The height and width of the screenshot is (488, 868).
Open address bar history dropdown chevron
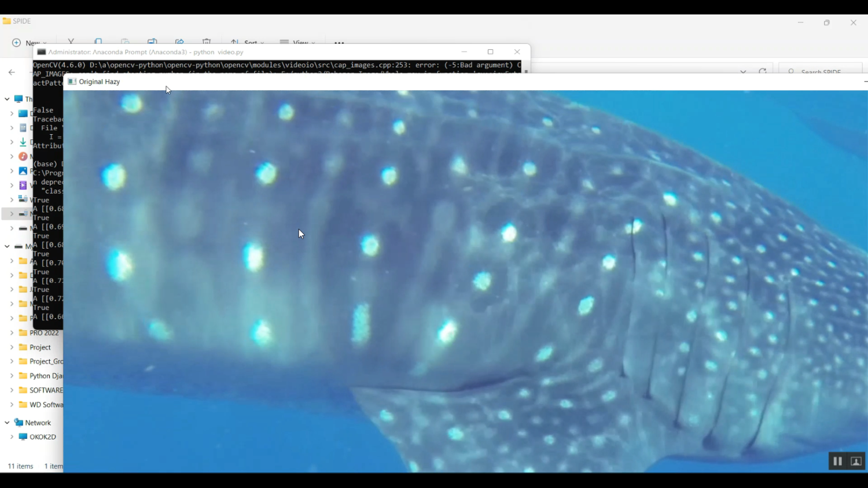743,72
